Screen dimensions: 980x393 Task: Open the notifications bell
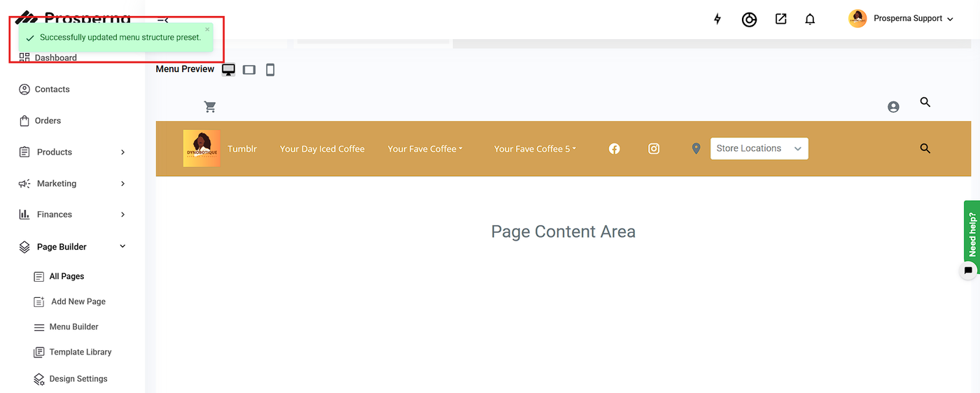pos(810,20)
